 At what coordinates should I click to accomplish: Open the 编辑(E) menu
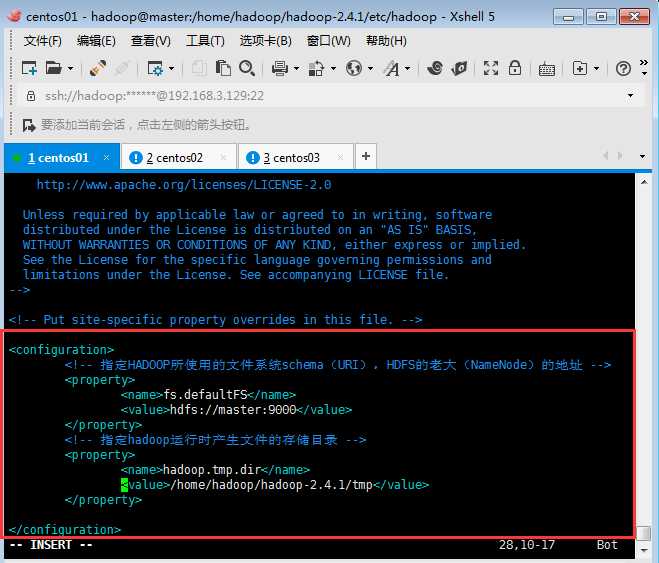click(x=96, y=41)
